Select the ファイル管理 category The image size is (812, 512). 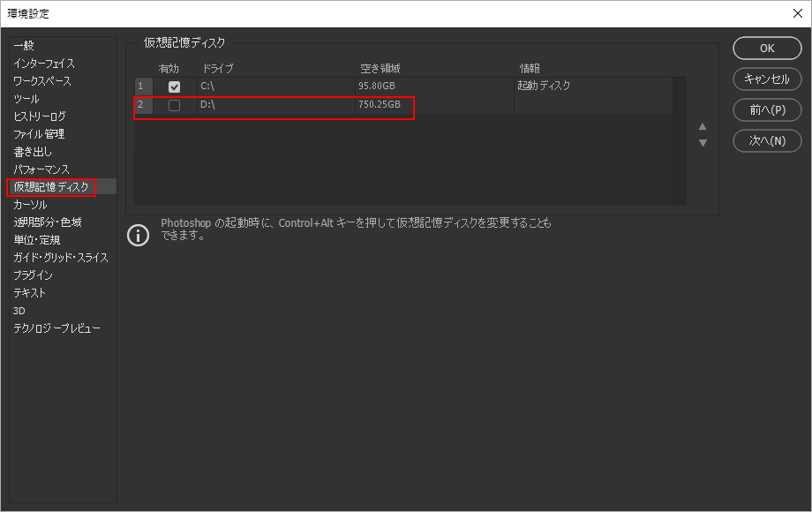point(39,134)
